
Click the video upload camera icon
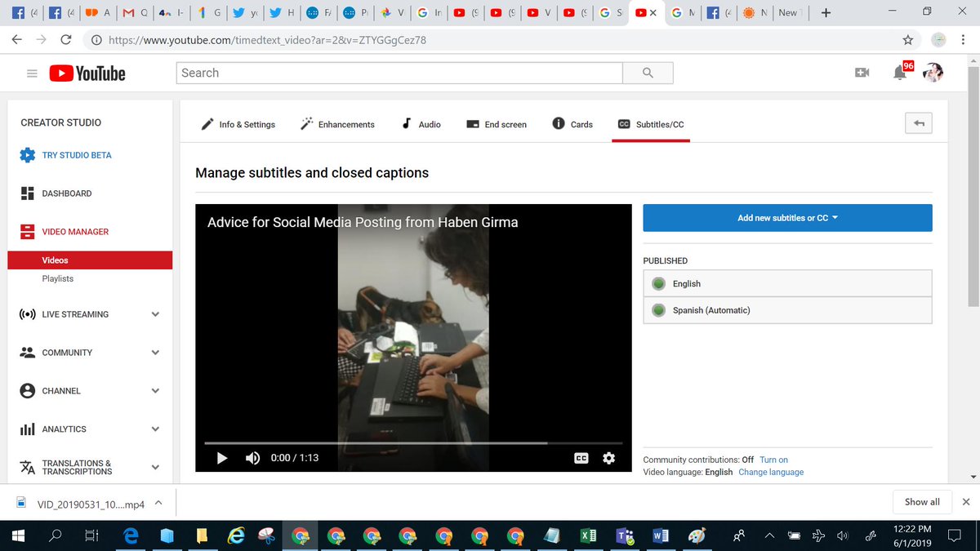pyautogui.click(x=862, y=73)
